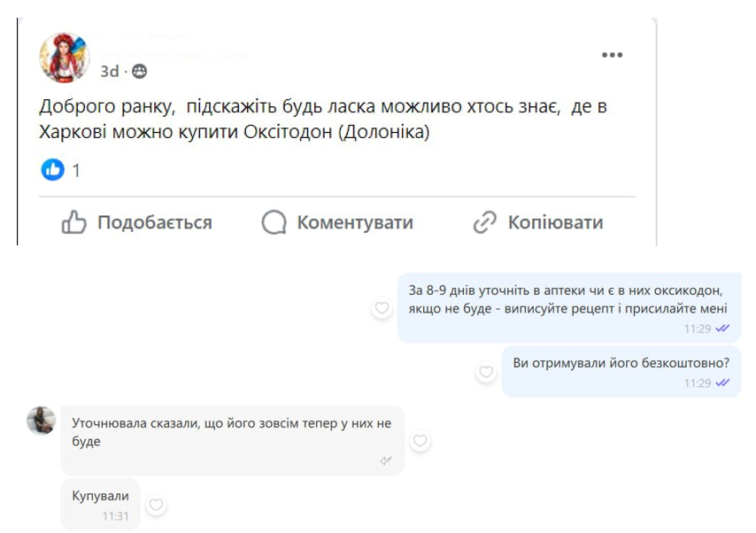Click the Подобається like button
The width and height of the screenshot is (756, 533).
(137, 222)
